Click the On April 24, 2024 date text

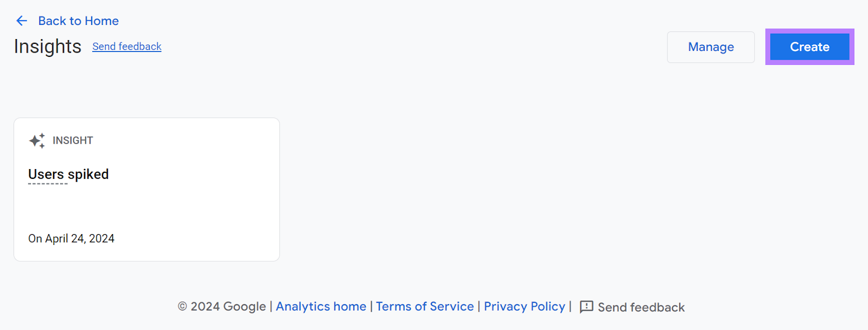(x=71, y=238)
